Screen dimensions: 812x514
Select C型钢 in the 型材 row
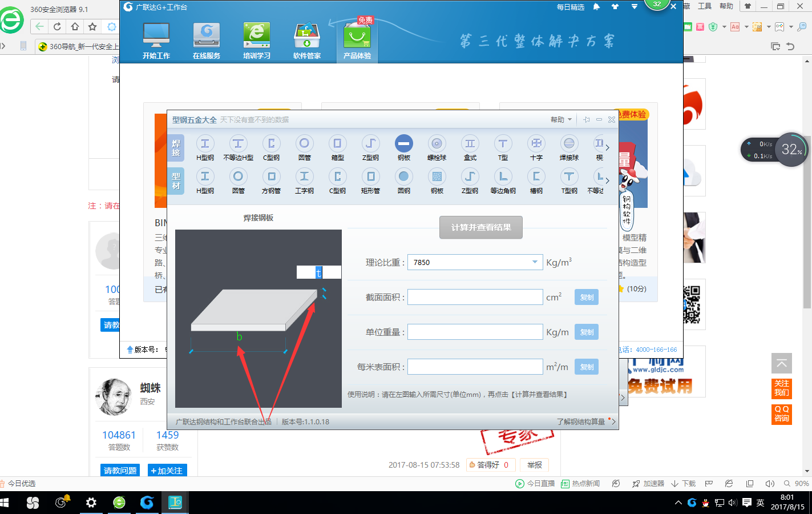[337, 181]
